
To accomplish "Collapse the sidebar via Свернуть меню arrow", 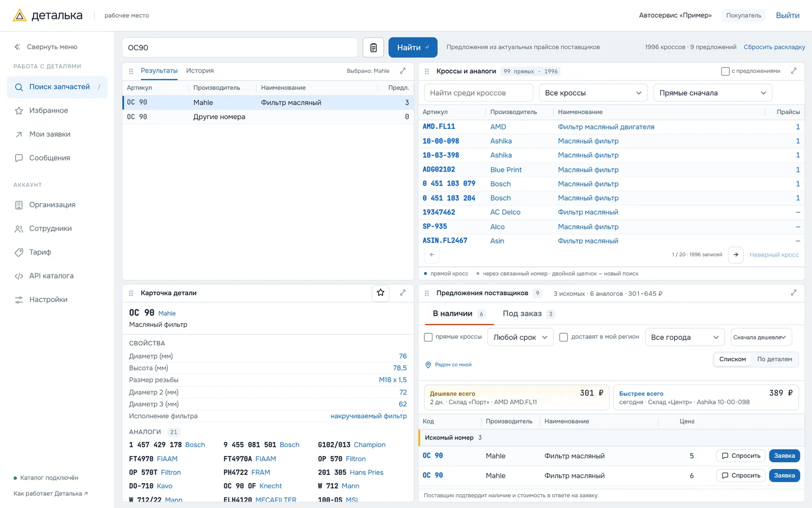I will (x=17, y=47).
